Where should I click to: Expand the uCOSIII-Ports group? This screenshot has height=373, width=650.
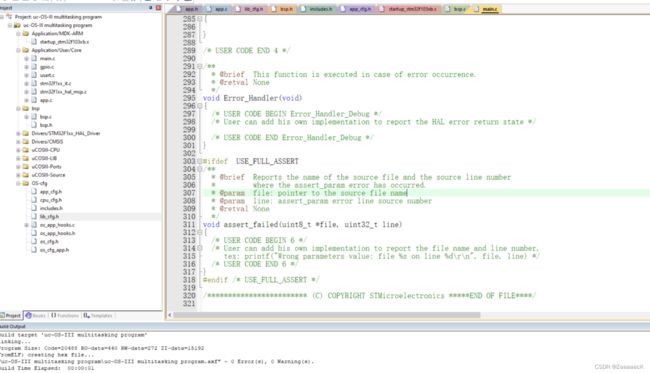coord(18,167)
